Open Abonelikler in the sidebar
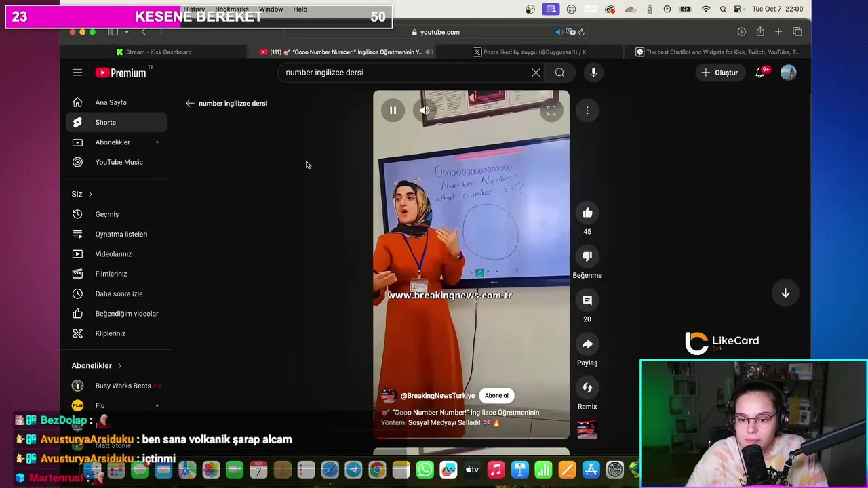Screen dimensions: 868x488 tap(117, 142)
